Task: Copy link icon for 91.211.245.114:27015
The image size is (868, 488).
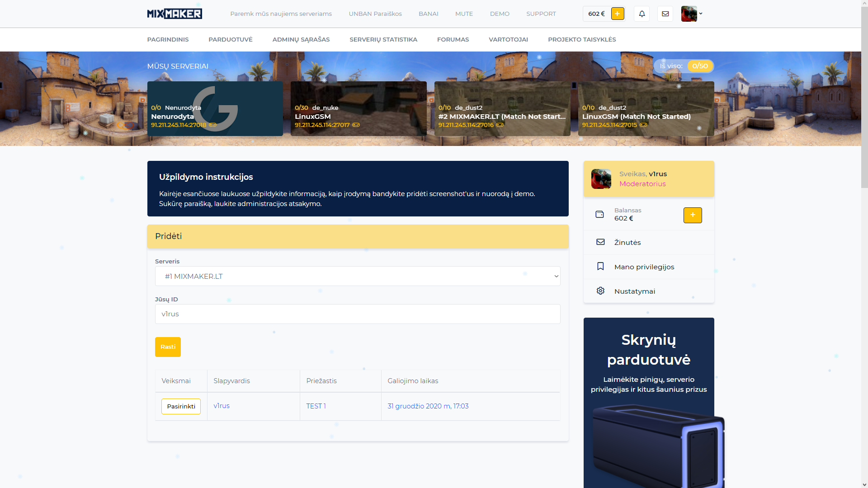Action: (644, 125)
